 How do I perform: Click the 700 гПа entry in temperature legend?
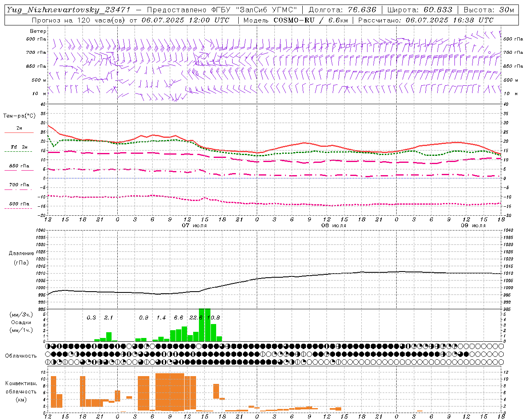[x=19, y=185]
